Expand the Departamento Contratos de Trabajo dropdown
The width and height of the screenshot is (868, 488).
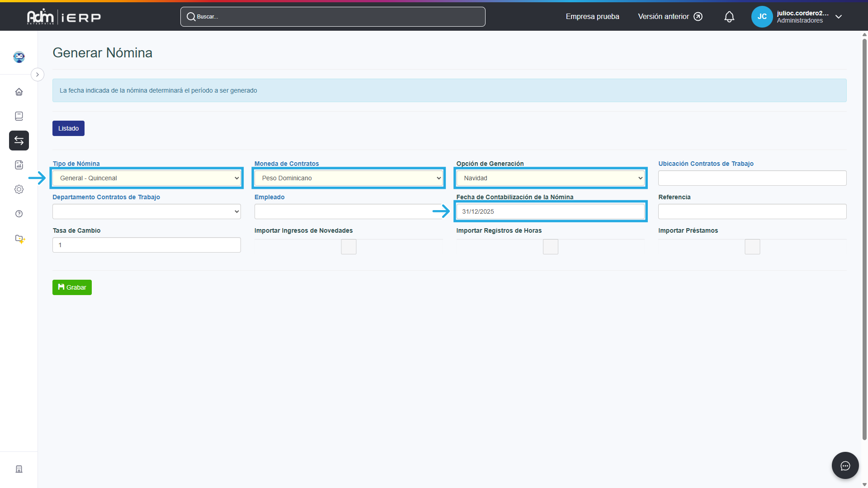coord(146,211)
